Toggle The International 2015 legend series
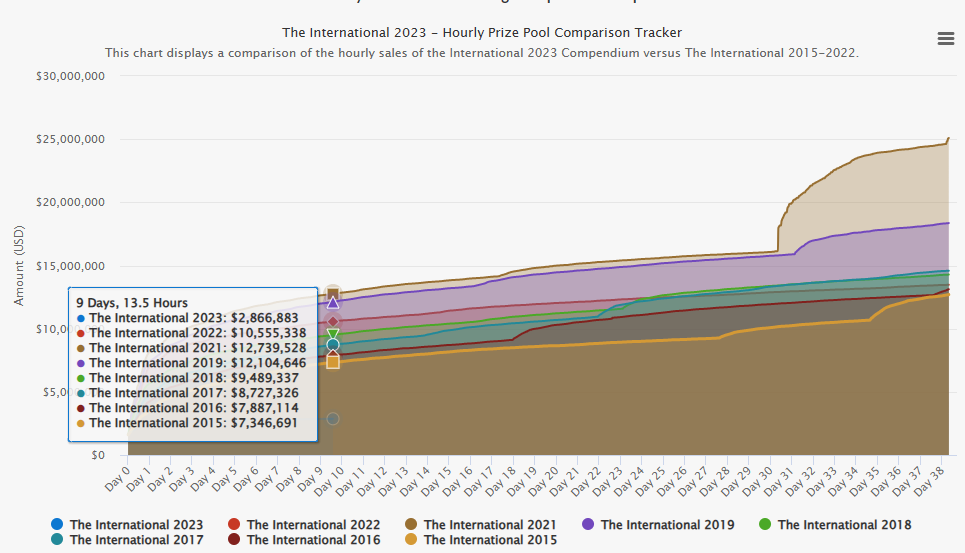 tap(481, 539)
